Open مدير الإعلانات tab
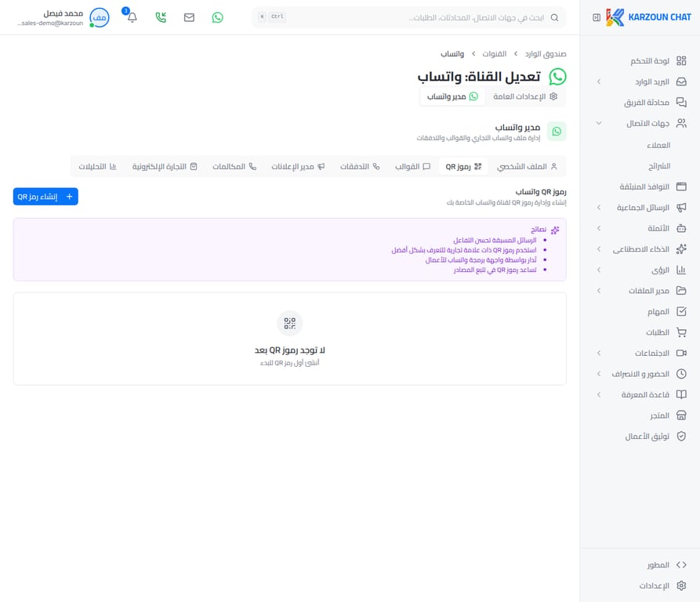The height and width of the screenshot is (602, 700). pyautogui.click(x=298, y=166)
